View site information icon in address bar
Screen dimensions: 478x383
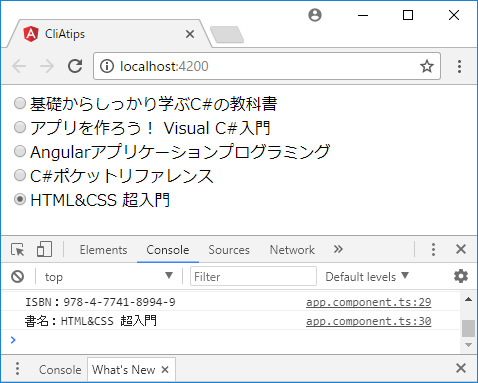pyautogui.click(x=107, y=66)
